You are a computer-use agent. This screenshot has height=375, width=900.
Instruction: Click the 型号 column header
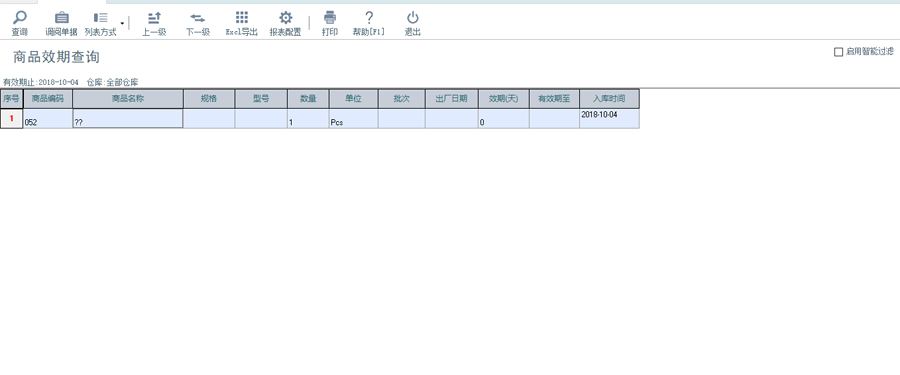click(x=261, y=99)
